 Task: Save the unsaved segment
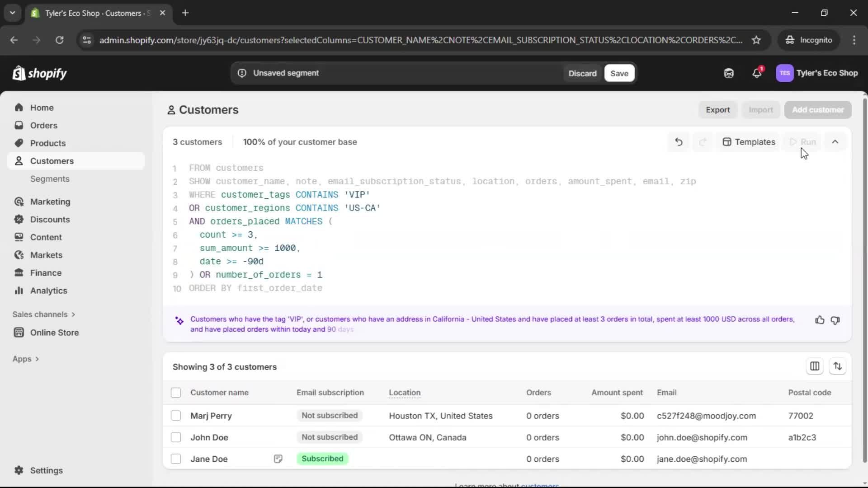pyautogui.click(x=619, y=73)
